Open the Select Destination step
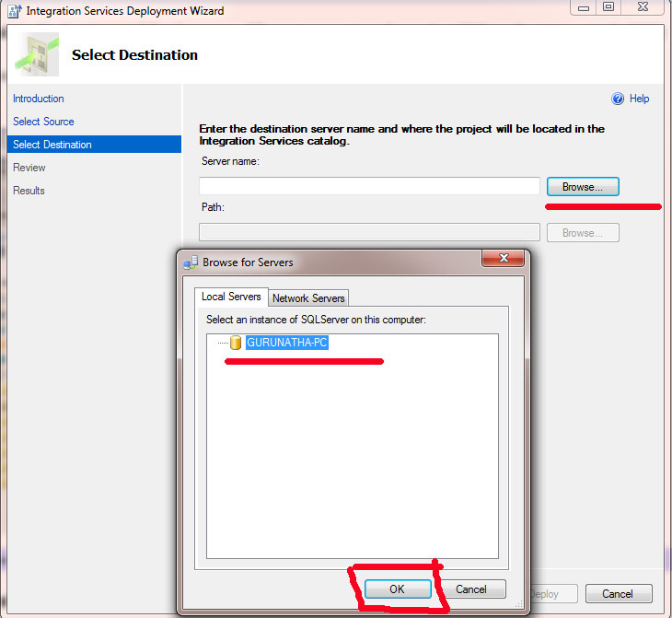 (x=94, y=144)
